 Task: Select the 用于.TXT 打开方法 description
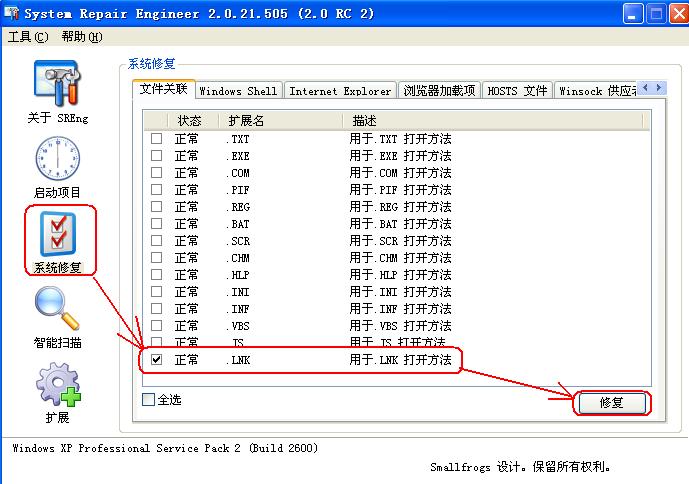pos(400,139)
